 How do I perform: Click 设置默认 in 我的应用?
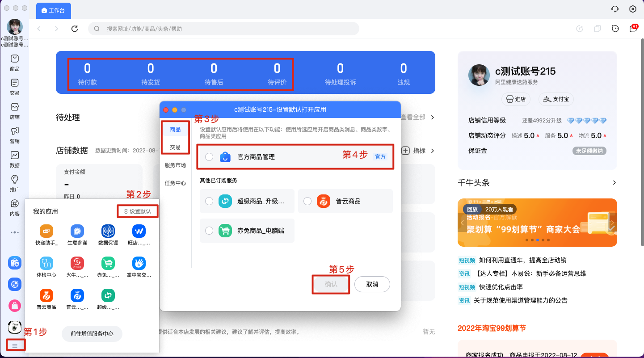[x=138, y=211]
